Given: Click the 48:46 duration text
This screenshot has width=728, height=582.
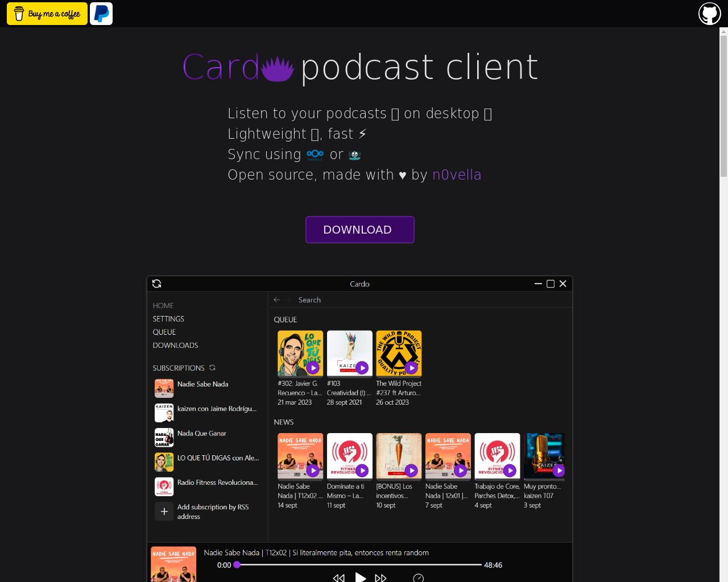Looking at the screenshot, I should click(x=493, y=565).
